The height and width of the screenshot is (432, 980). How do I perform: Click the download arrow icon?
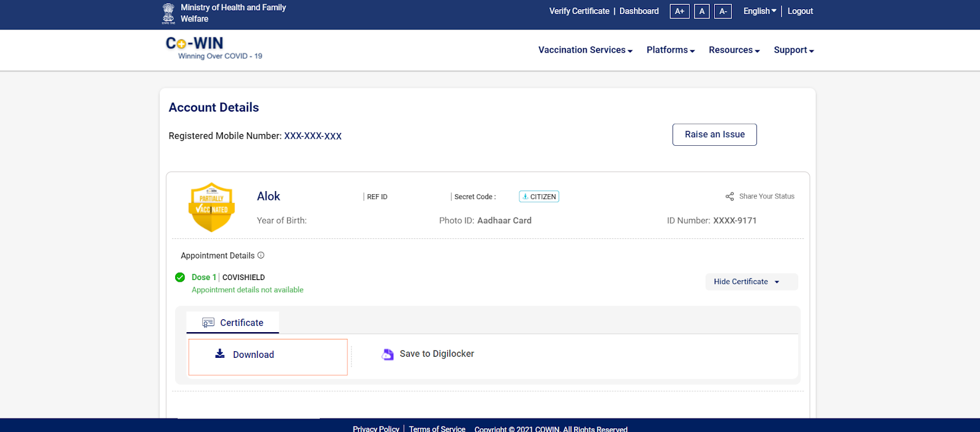pos(220,354)
